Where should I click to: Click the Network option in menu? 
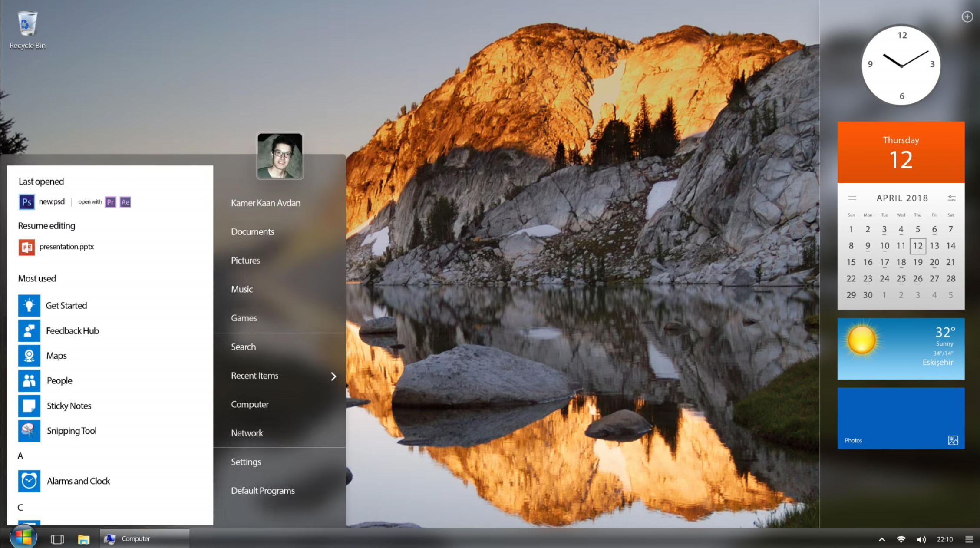pyautogui.click(x=246, y=433)
